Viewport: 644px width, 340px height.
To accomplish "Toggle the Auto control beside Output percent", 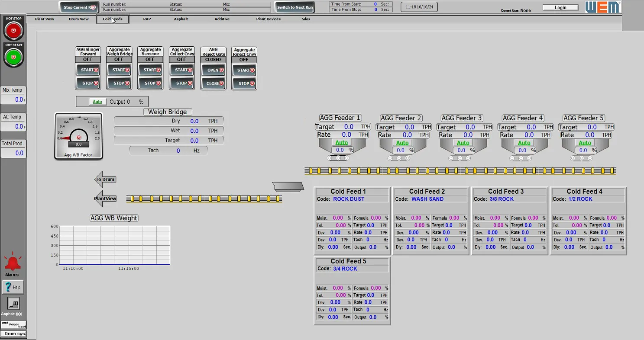I will 97,101.
